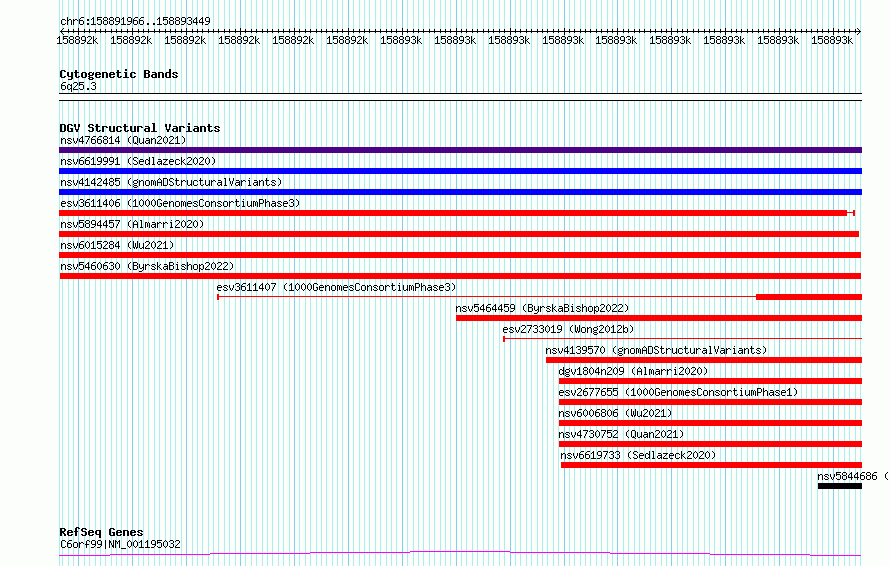890x566 pixels.
Task: Select the red dgv1804n209 variant bar
Action: pyautogui.click(x=710, y=381)
